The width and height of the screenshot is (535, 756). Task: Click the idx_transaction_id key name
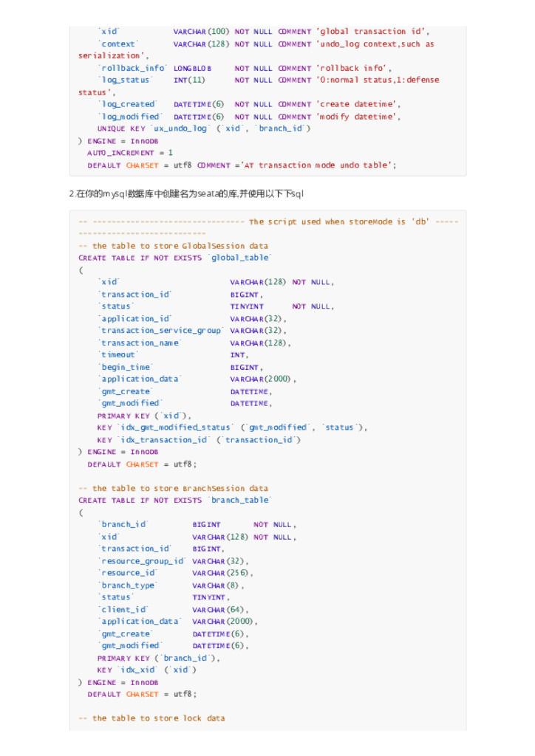point(163,440)
